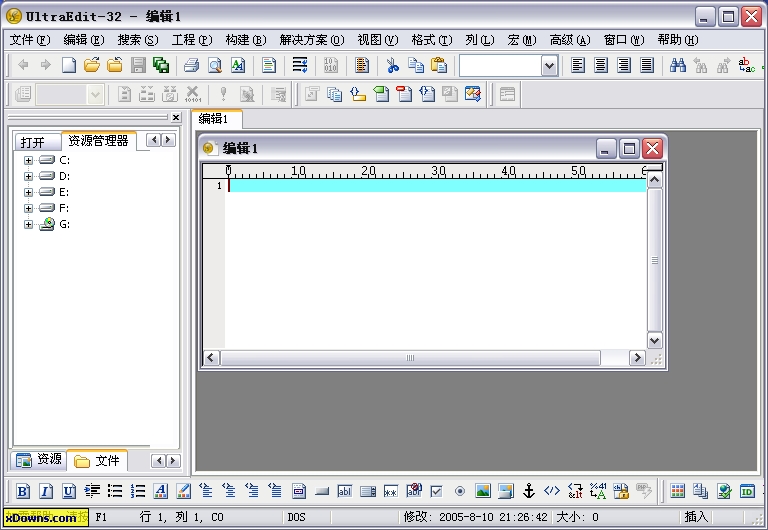Open Print Preview magnifier icon
The image size is (768, 530).
(x=215, y=65)
